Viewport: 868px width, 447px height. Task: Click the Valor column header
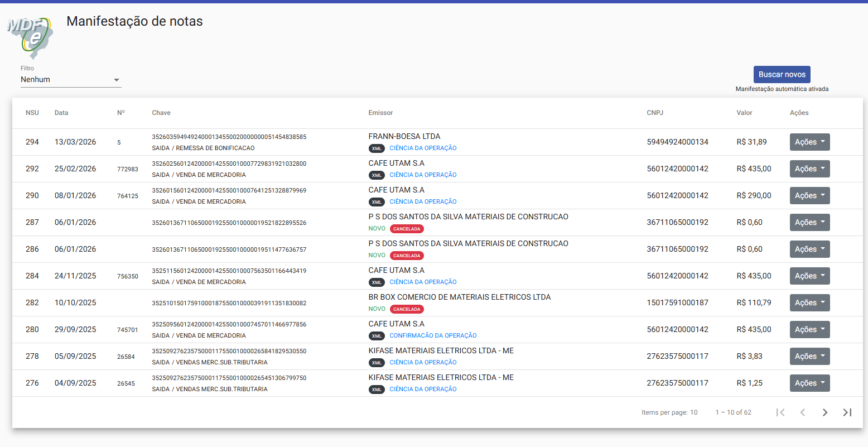tap(744, 113)
